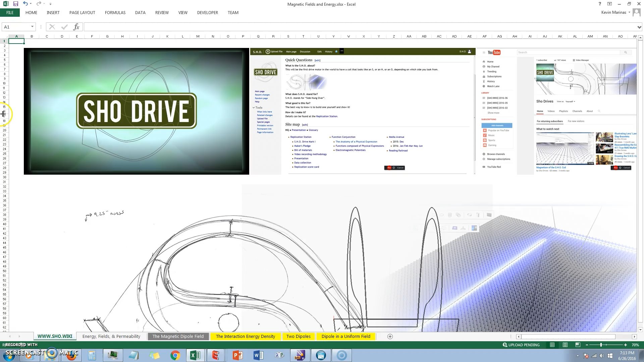Expand the formula bar chevron
Image resolution: width=644 pixels, height=362 pixels.
point(639,27)
